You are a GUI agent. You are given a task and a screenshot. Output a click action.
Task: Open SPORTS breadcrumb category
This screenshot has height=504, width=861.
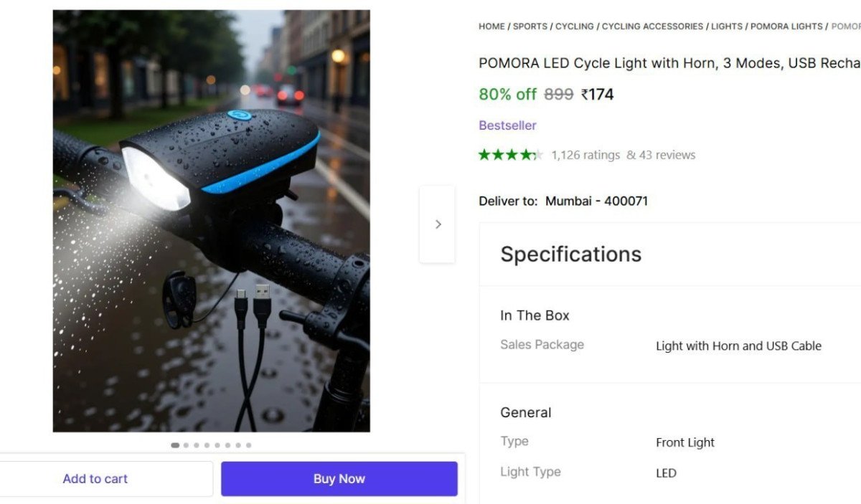(x=530, y=27)
